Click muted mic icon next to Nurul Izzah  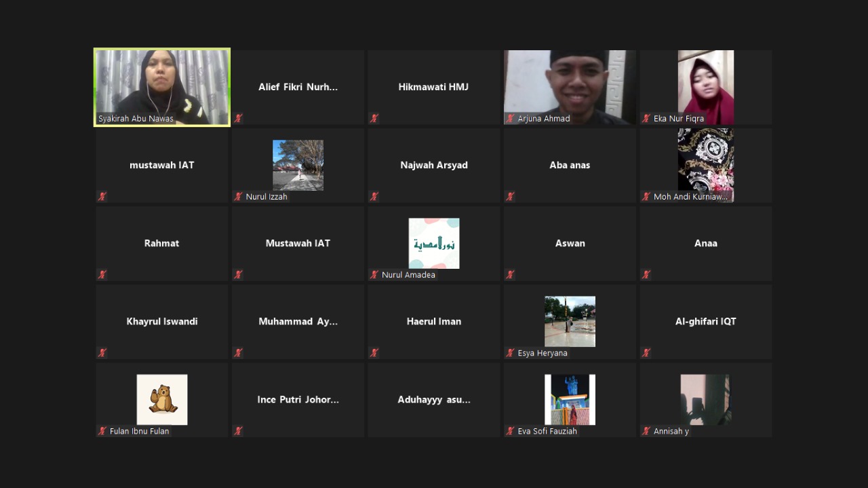point(238,197)
